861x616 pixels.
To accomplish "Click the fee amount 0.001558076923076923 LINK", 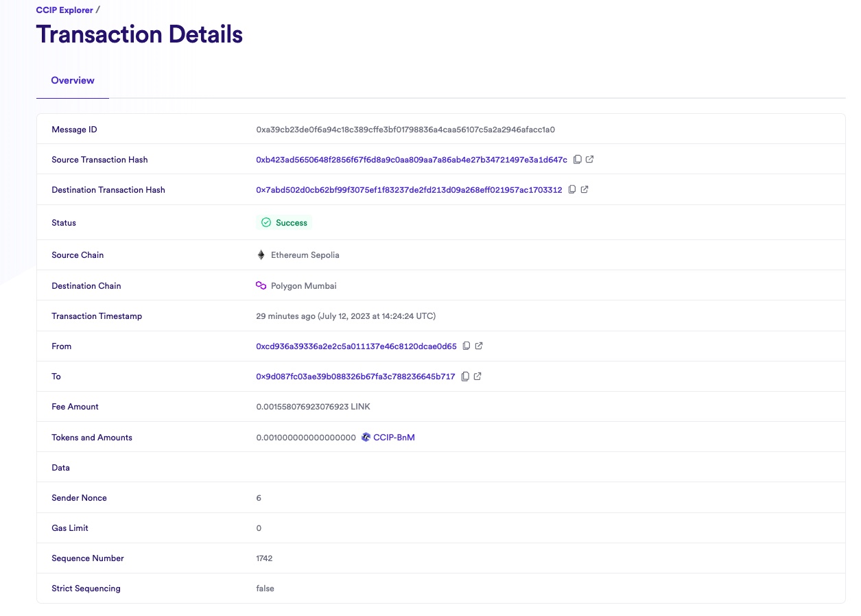I will pos(313,407).
